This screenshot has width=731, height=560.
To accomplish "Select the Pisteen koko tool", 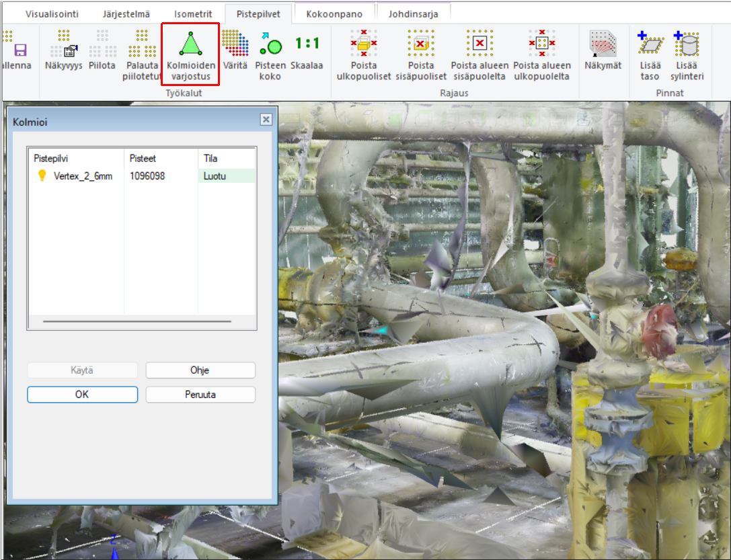I will tap(270, 44).
